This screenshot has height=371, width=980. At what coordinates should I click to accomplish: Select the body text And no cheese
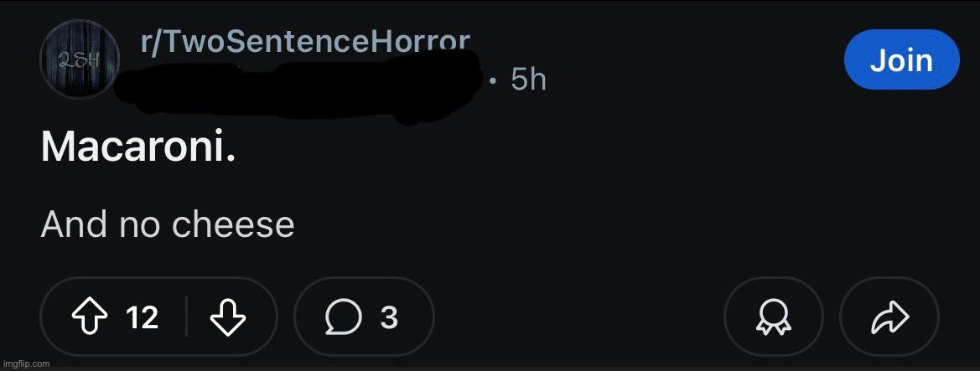click(168, 224)
